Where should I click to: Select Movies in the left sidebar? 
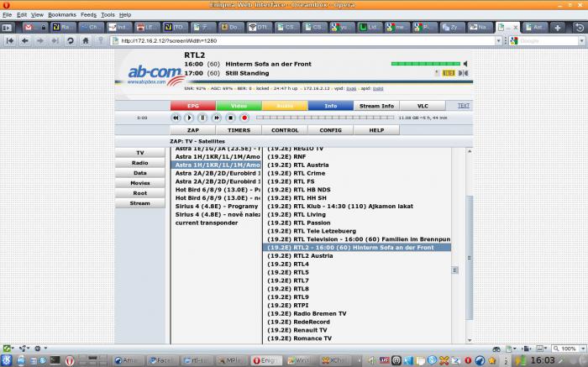pyautogui.click(x=140, y=183)
